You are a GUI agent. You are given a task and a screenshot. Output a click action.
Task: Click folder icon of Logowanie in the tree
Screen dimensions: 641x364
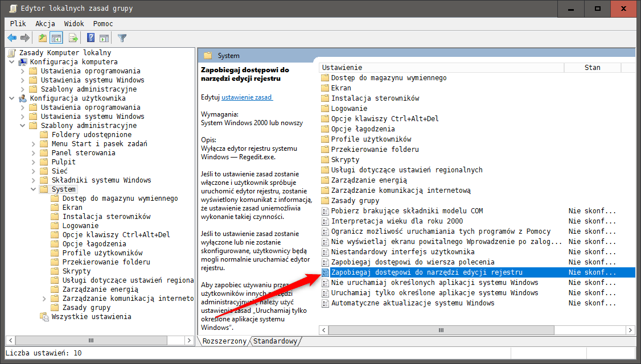pos(55,225)
